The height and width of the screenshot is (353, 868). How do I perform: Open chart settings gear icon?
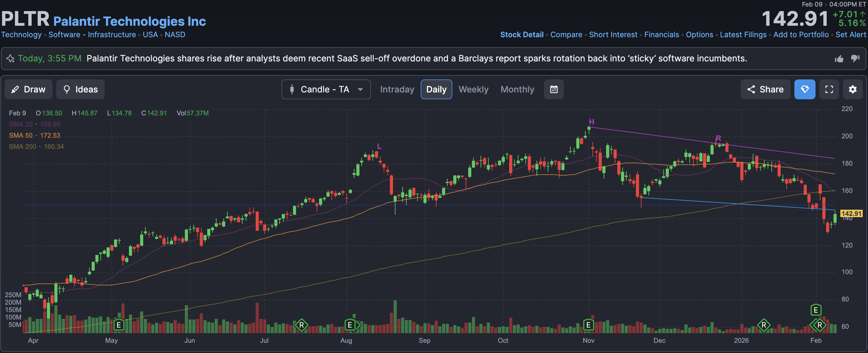pos(852,89)
